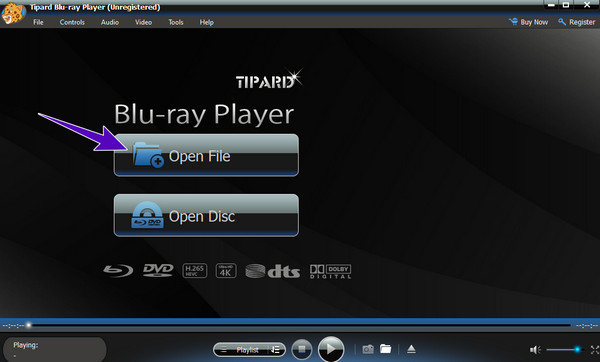The image size is (600, 362).
Task: Open the Help menu
Action: [x=207, y=22]
